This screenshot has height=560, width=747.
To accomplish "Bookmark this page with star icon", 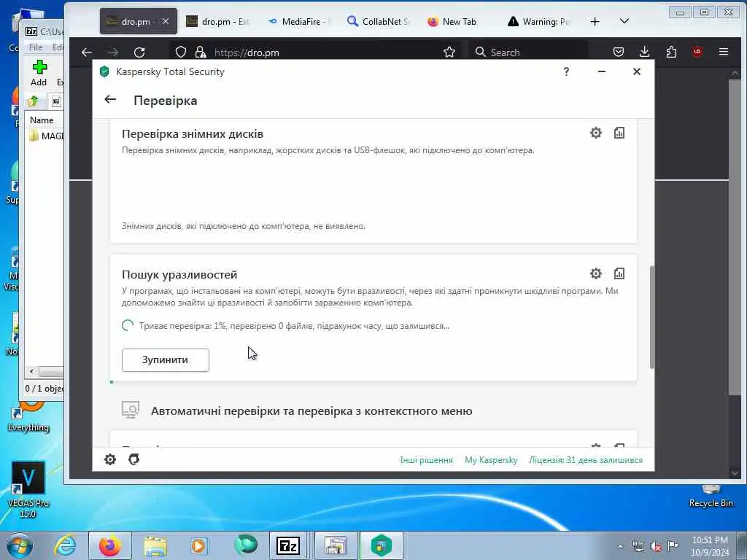I will (x=449, y=52).
